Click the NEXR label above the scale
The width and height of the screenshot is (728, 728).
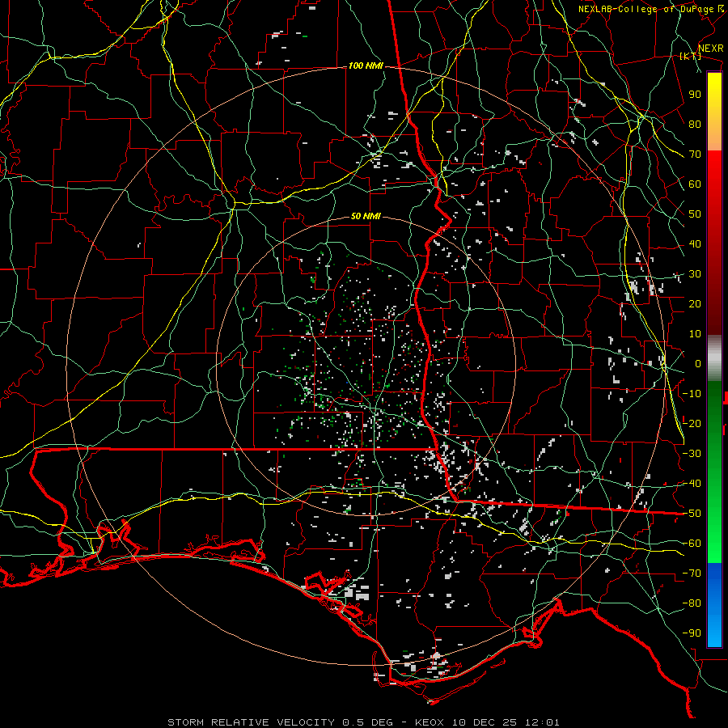pyautogui.click(x=711, y=49)
